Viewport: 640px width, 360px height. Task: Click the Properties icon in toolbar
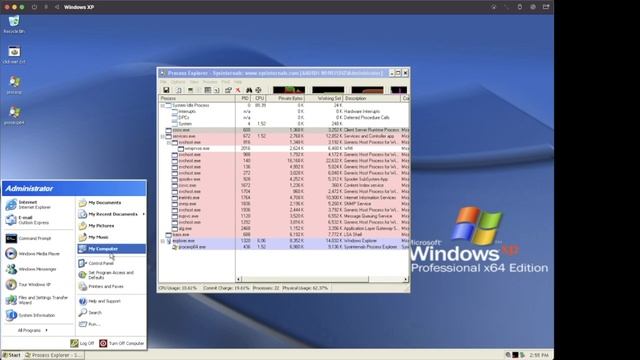(228, 90)
